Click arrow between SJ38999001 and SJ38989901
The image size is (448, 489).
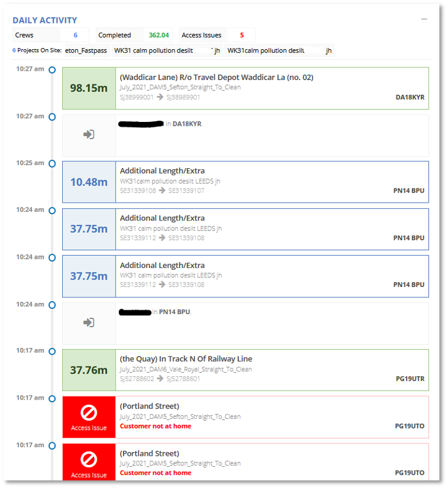click(x=160, y=97)
